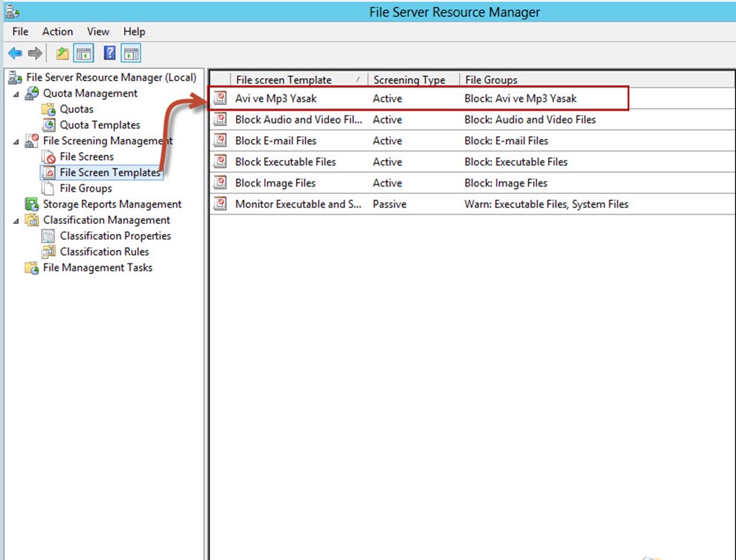
Task: Select File Screen Templates tree item
Action: [x=110, y=173]
